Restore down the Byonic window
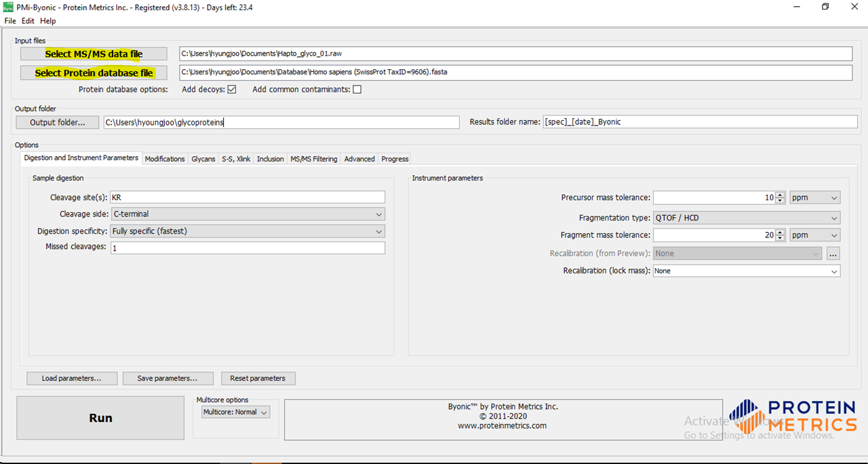Screen dimensions: 868x464 pyautogui.click(x=825, y=7)
